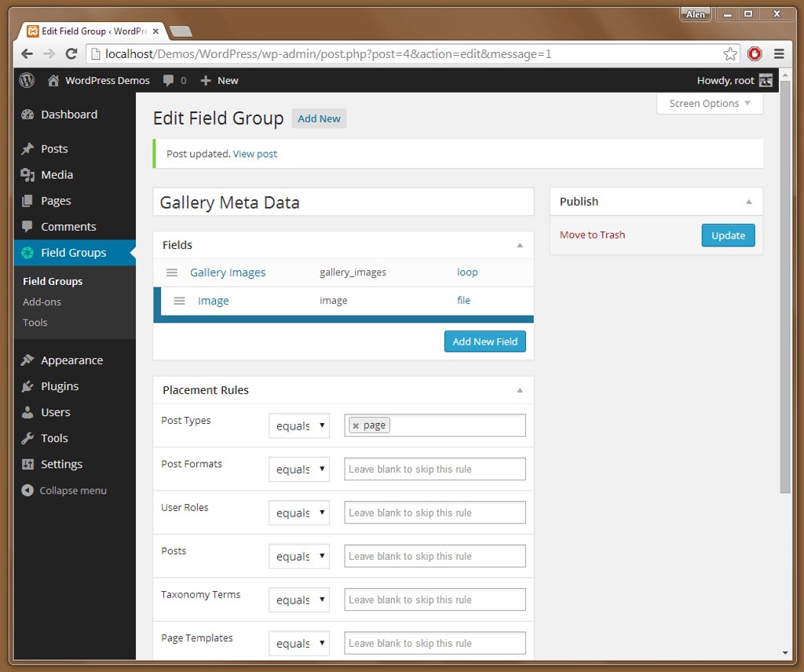Open the Chrome hamburger menu
Screen dimensions: 804x672
[x=779, y=54]
